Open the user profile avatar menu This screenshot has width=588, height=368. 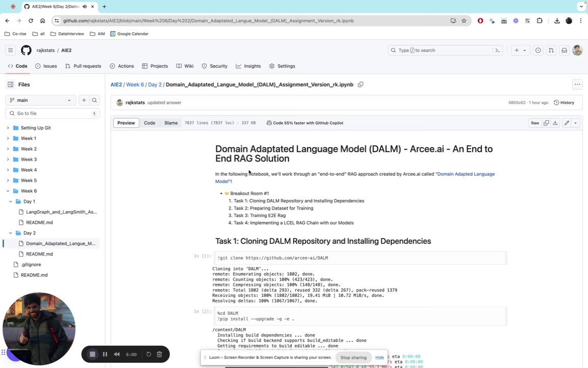click(x=577, y=50)
